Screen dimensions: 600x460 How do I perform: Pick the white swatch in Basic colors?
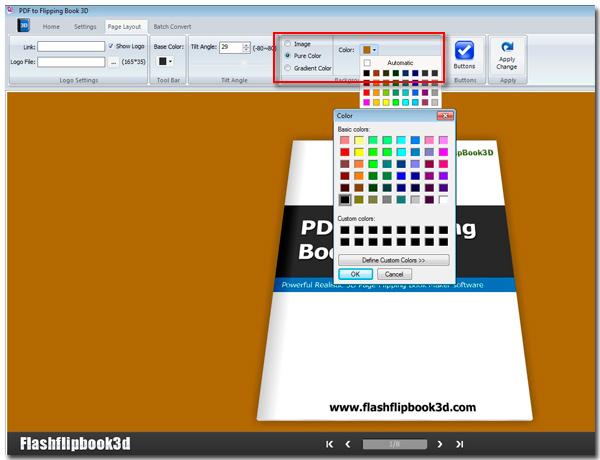tap(443, 199)
